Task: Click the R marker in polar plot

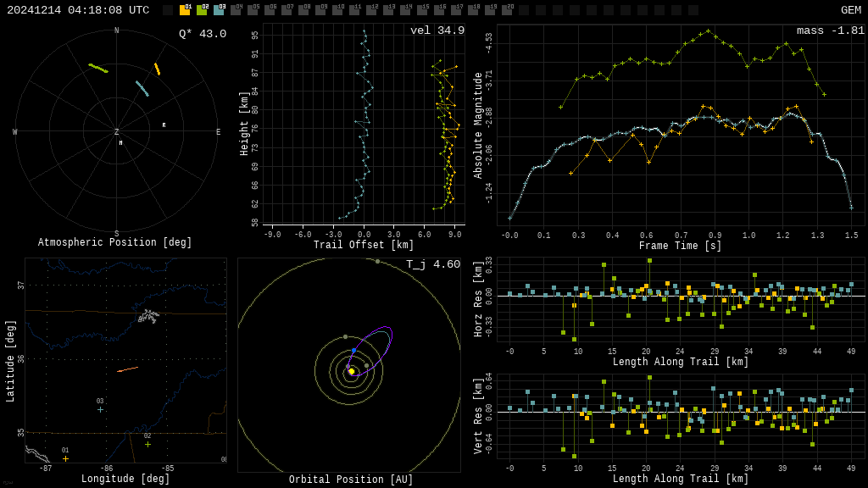Action: pos(164,125)
